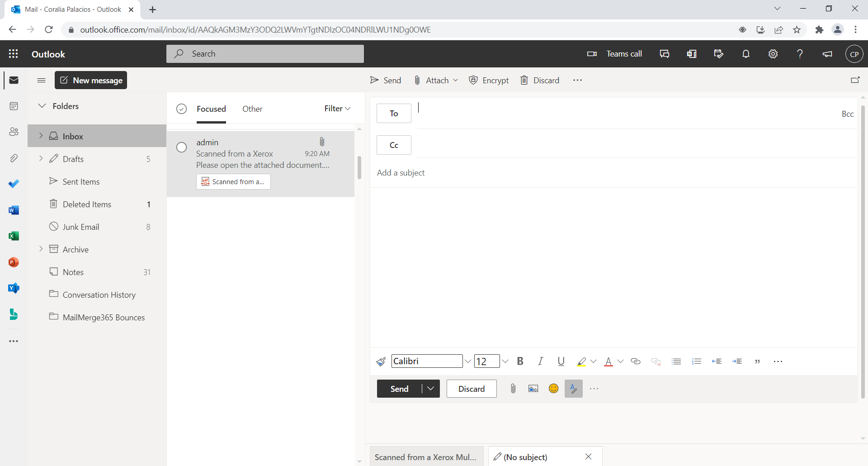
Task: Insert emoji smiley icon
Action: click(x=553, y=389)
